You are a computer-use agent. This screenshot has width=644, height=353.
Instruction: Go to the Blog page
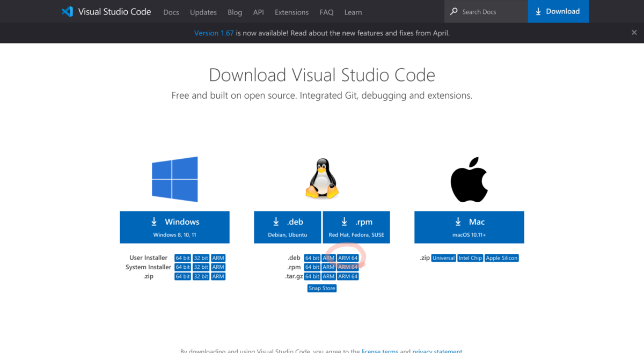pos(235,12)
